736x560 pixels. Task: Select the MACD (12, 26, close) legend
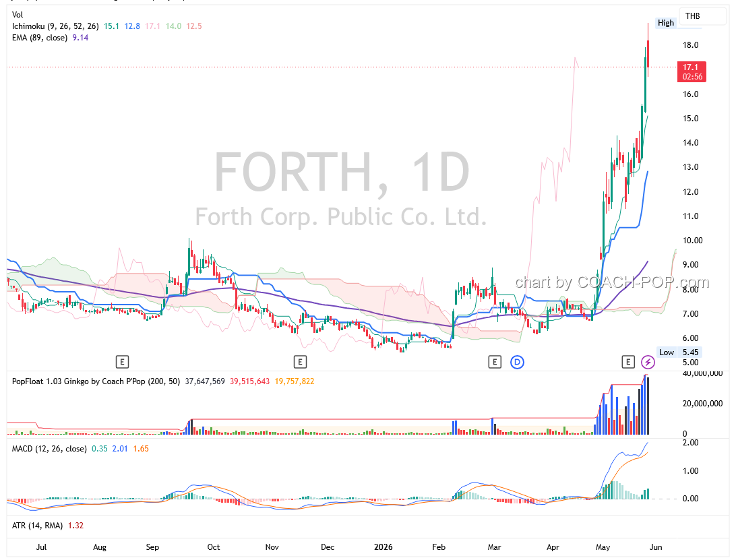(49, 449)
